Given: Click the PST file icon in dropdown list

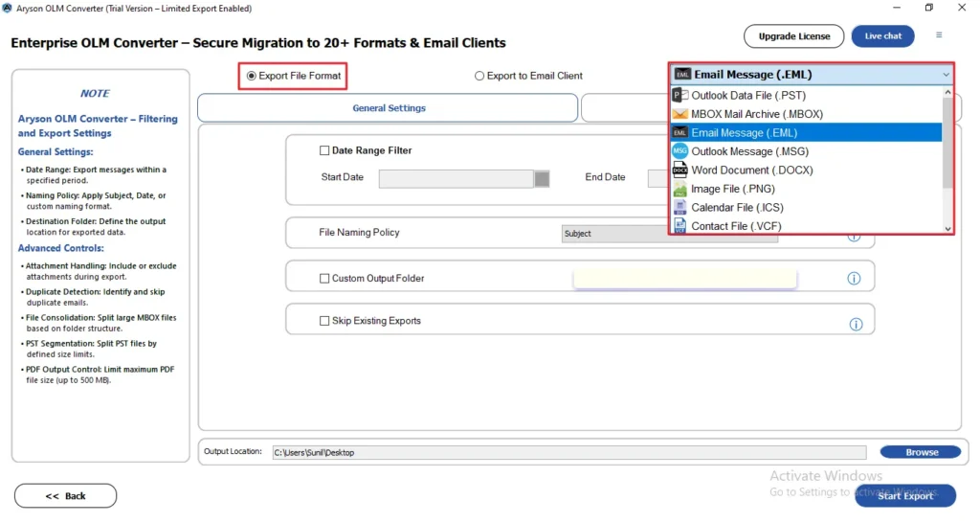Looking at the screenshot, I should tap(680, 95).
